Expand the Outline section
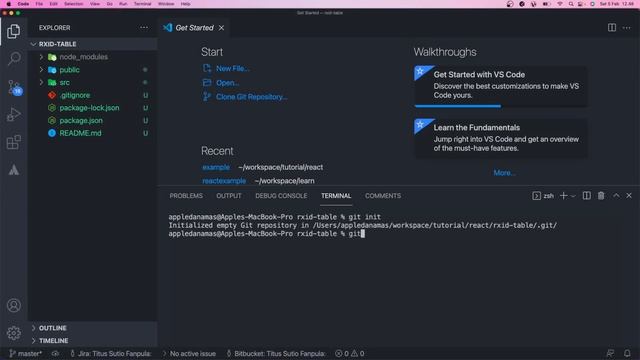 93,328
